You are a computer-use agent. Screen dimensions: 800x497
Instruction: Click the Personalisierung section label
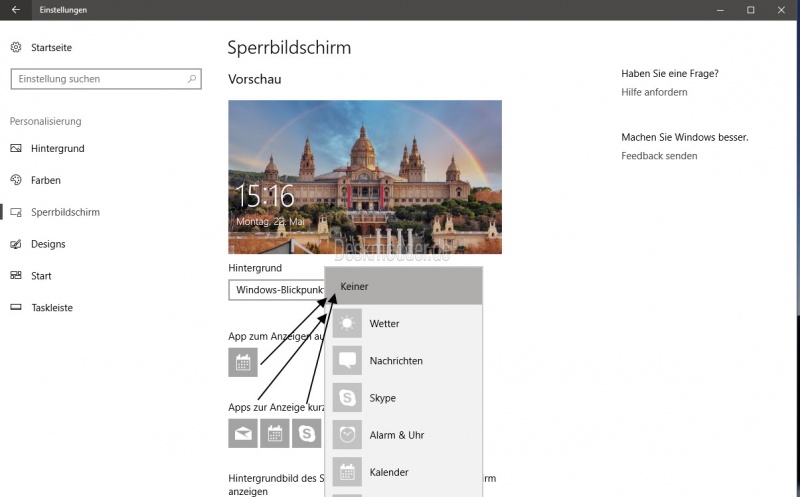[x=45, y=121]
